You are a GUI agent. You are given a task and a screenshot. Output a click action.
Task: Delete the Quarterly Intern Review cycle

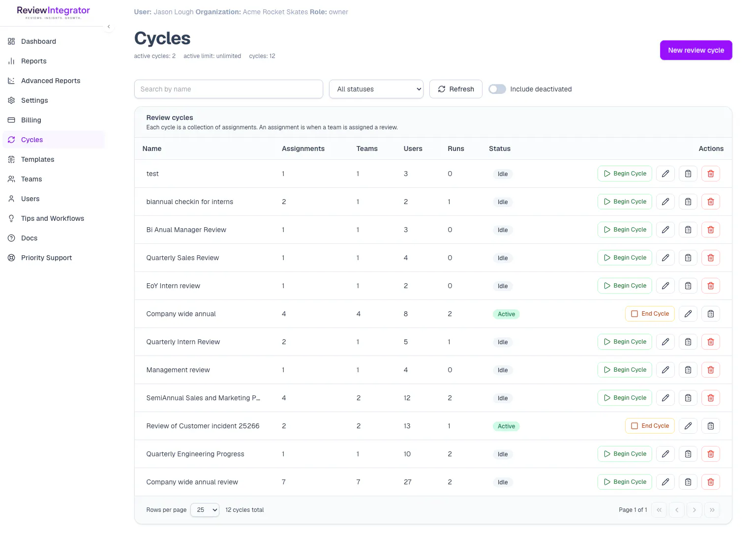[711, 342]
